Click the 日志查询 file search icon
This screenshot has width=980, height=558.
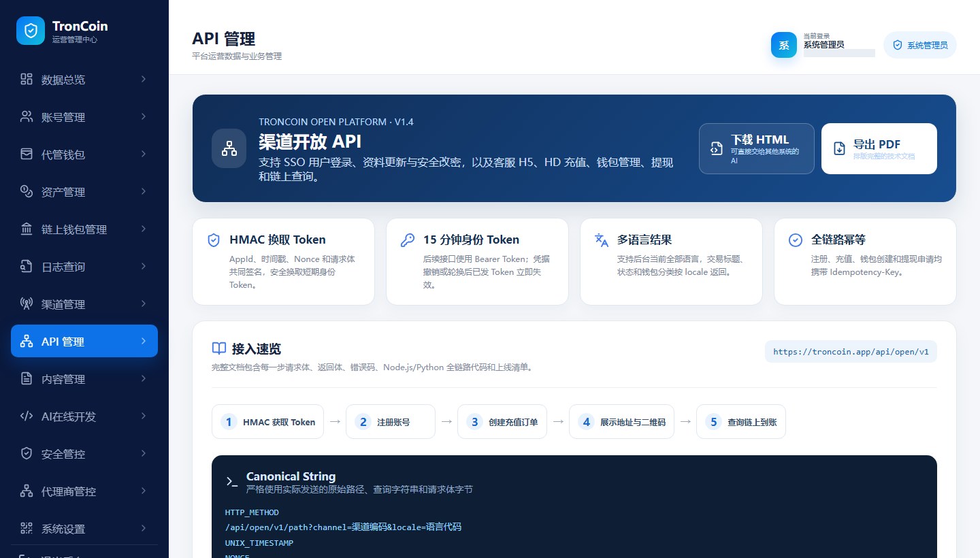point(27,266)
